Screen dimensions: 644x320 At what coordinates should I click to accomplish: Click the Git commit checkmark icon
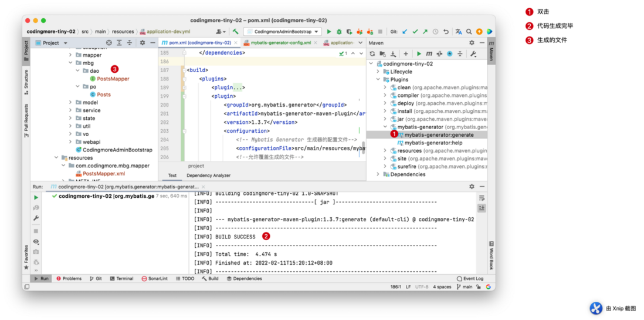415,32
